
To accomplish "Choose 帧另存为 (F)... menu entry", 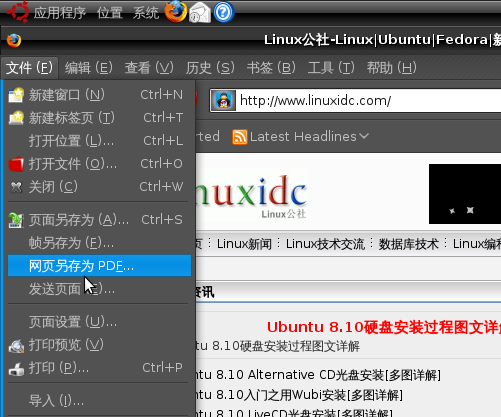I will [99, 243].
